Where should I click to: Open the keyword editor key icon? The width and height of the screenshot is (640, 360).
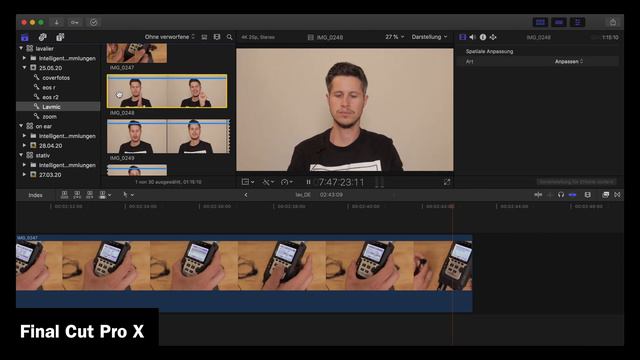click(x=75, y=22)
